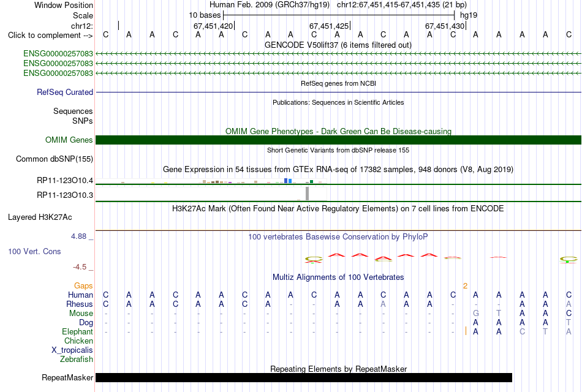Image resolution: width=582 pixels, height=392 pixels.
Task: Click the PhyloP Basewise Conservation track title
Action: [338, 237]
